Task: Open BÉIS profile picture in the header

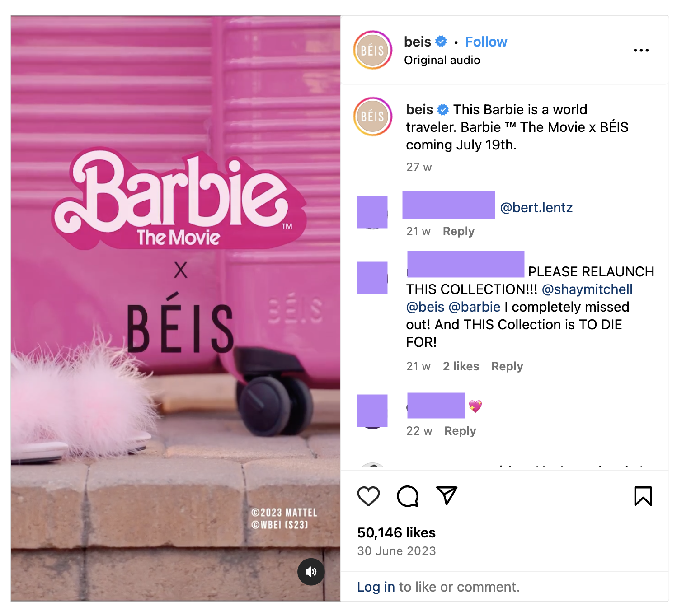Action: point(372,50)
